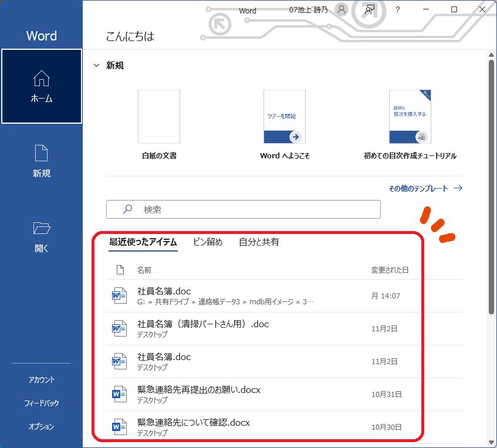This screenshot has height=448, width=497.
Task: Open the 初めての目次作成チュートリアル thumbnail
Action: tap(410, 117)
